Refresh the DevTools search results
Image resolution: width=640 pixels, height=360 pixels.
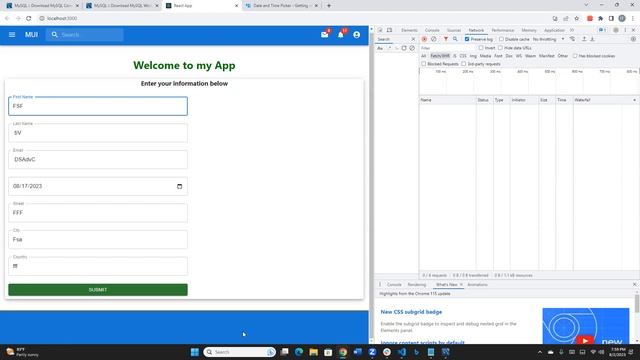coord(404,48)
